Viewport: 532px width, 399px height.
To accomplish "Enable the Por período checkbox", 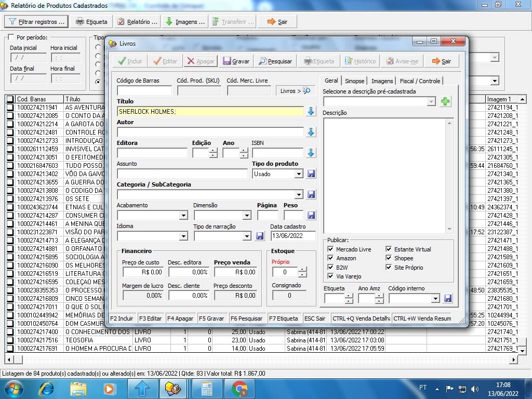I will click(11, 37).
